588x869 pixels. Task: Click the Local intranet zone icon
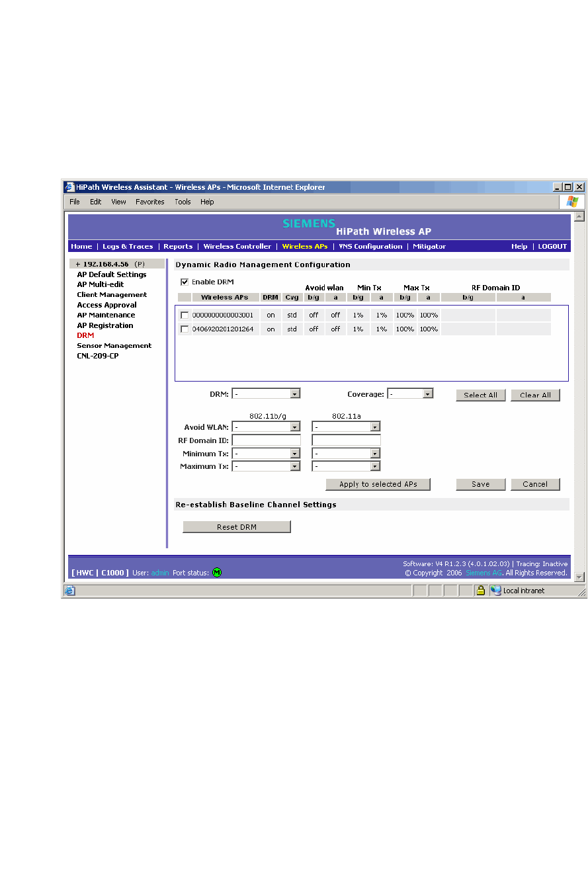click(x=496, y=591)
